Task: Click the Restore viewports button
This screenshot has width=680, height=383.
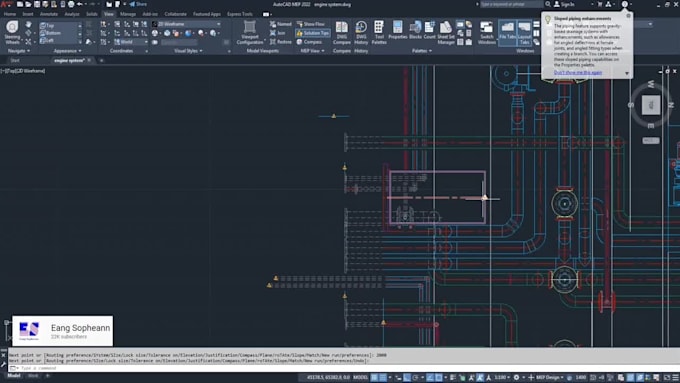Action: pyautogui.click(x=281, y=42)
